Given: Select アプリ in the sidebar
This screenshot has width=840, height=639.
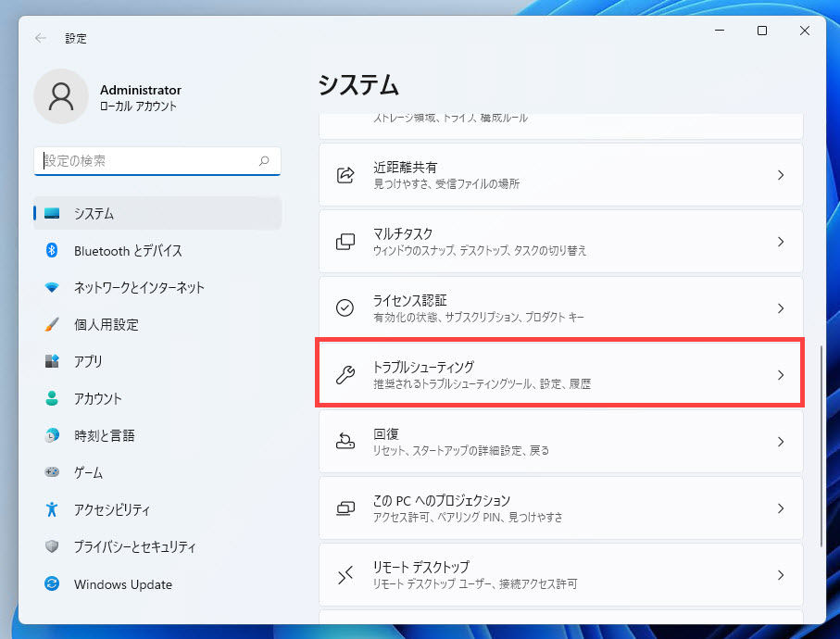Looking at the screenshot, I should tap(88, 362).
